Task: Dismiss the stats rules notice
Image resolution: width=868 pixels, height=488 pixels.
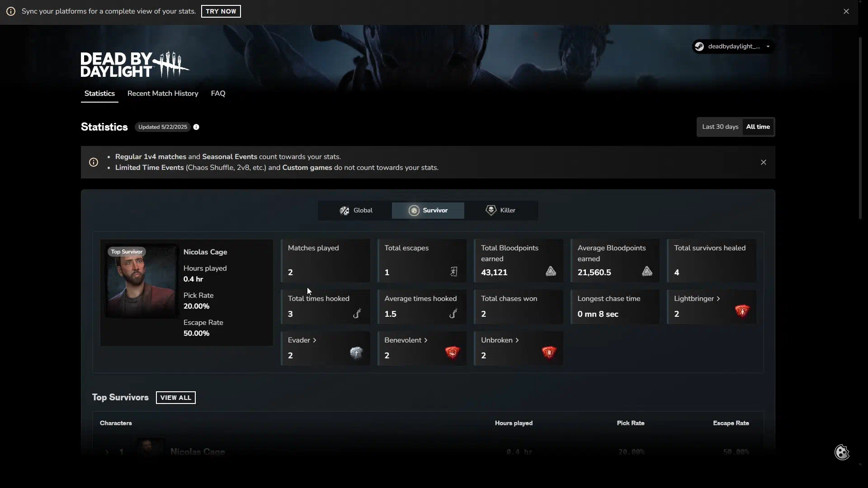Action: click(x=764, y=162)
